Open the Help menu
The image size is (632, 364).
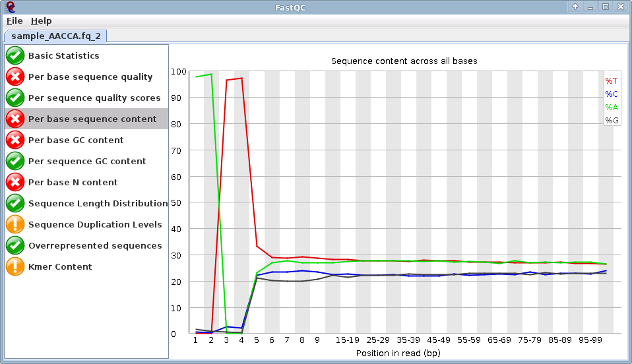(41, 21)
